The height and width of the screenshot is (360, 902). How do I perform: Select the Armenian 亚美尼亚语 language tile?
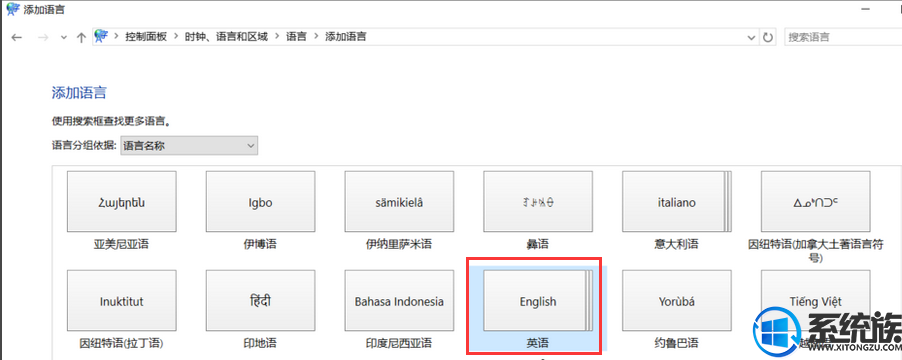(x=121, y=202)
